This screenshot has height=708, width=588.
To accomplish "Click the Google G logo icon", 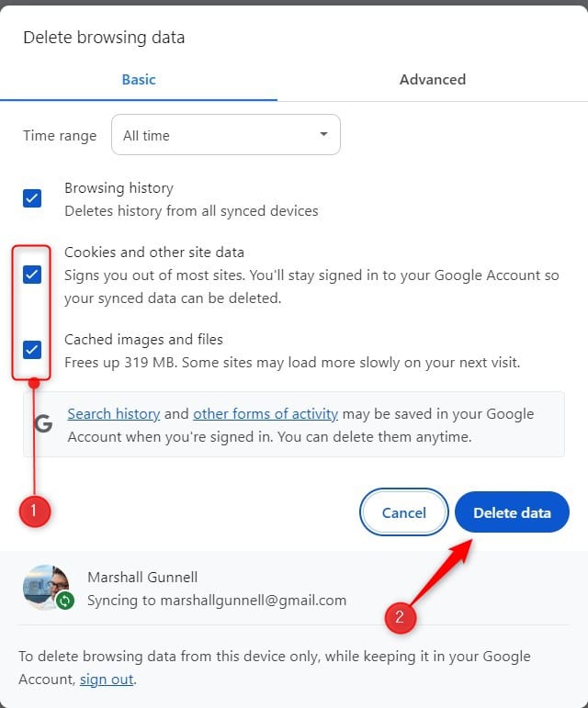I will (x=43, y=424).
